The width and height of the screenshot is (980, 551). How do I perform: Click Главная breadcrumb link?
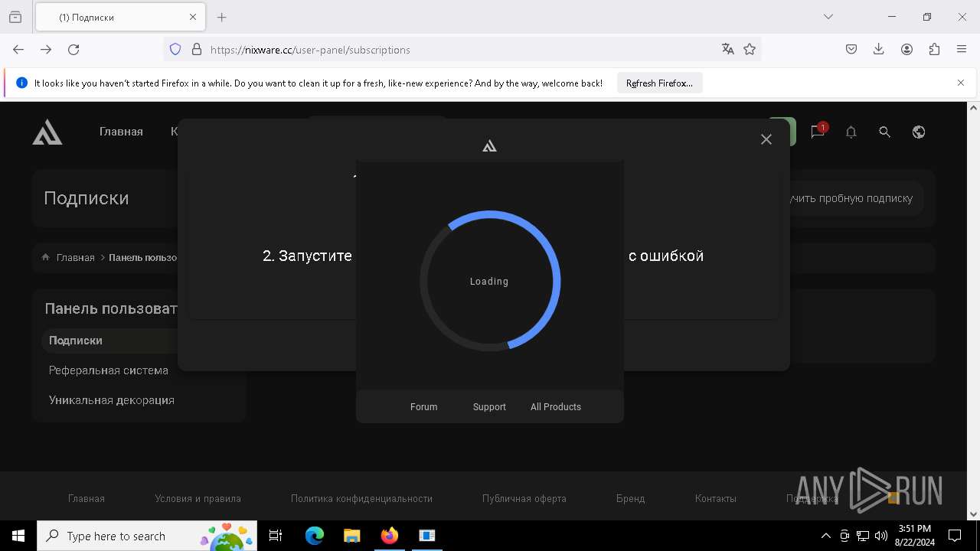click(75, 258)
